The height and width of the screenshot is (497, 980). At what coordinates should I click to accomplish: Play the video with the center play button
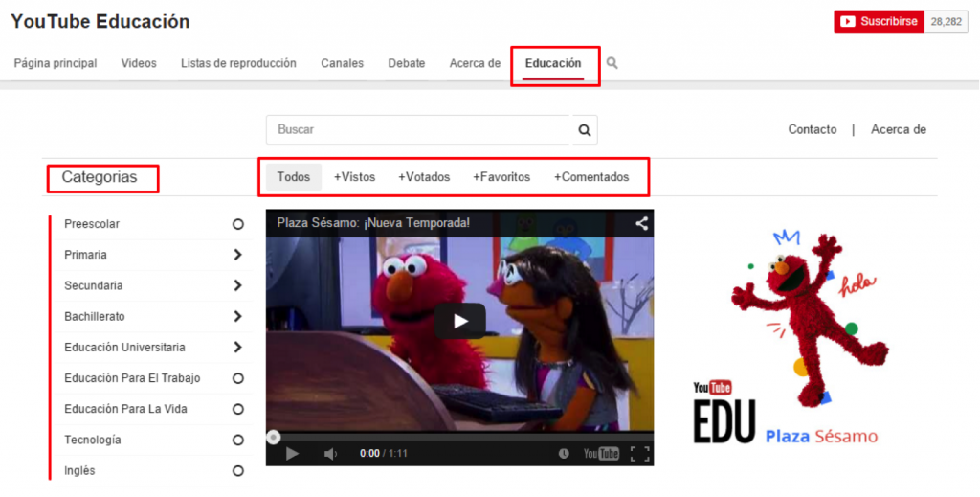(x=460, y=322)
